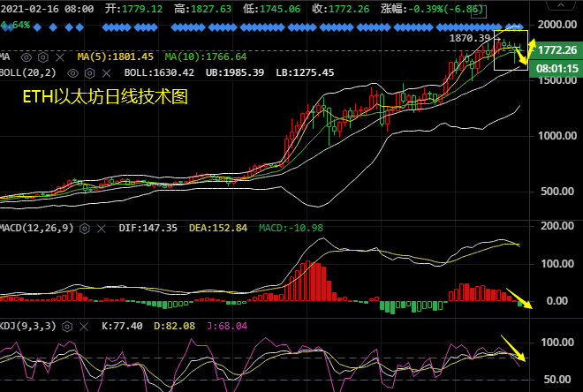Click the KDJ(9,3,3) indicator name
583x392 pixels.
click(x=28, y=326)
